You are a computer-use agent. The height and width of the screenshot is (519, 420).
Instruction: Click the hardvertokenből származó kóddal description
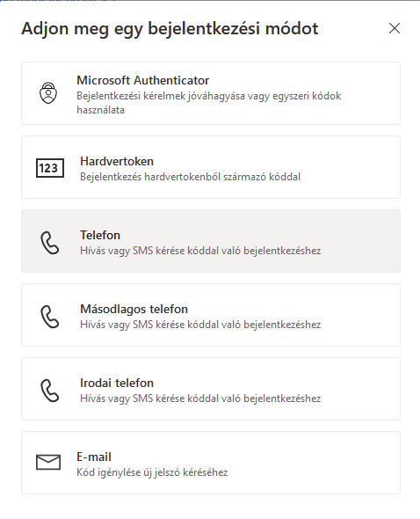(190, 177)
